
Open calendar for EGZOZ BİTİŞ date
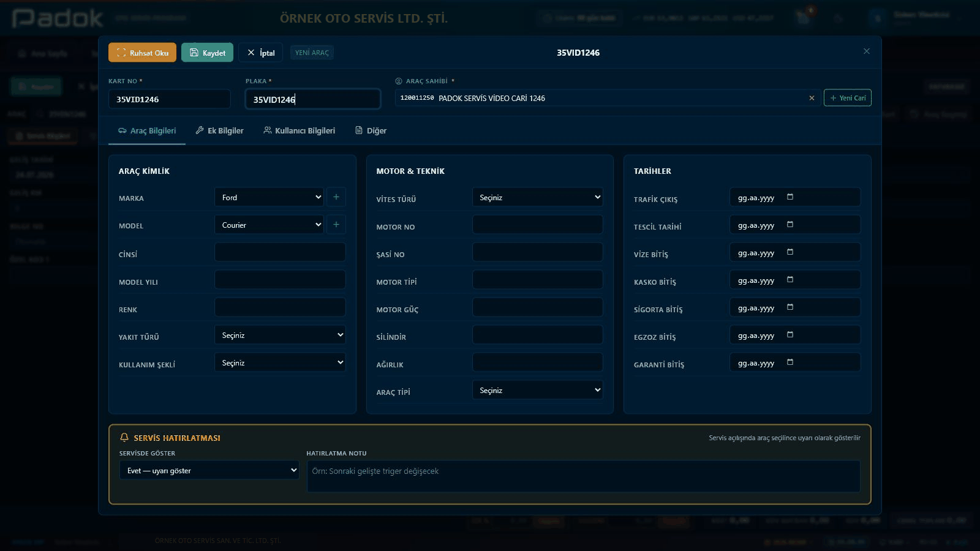[x=790, y=335]
